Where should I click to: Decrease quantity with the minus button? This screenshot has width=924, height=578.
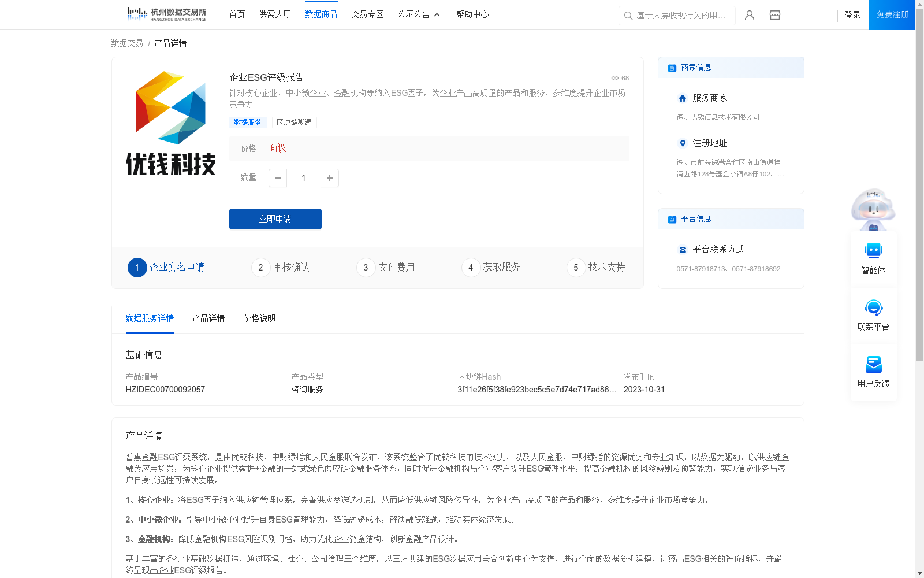[x=278, y=178]
